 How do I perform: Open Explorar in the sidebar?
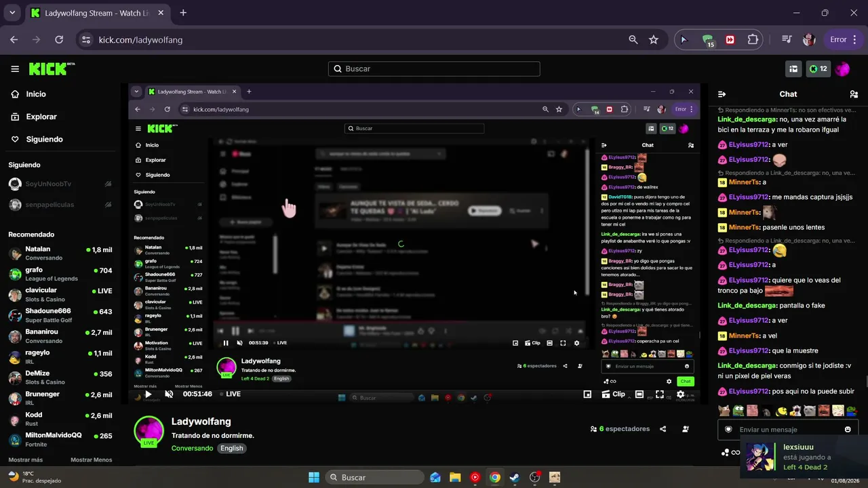(34, 117)
